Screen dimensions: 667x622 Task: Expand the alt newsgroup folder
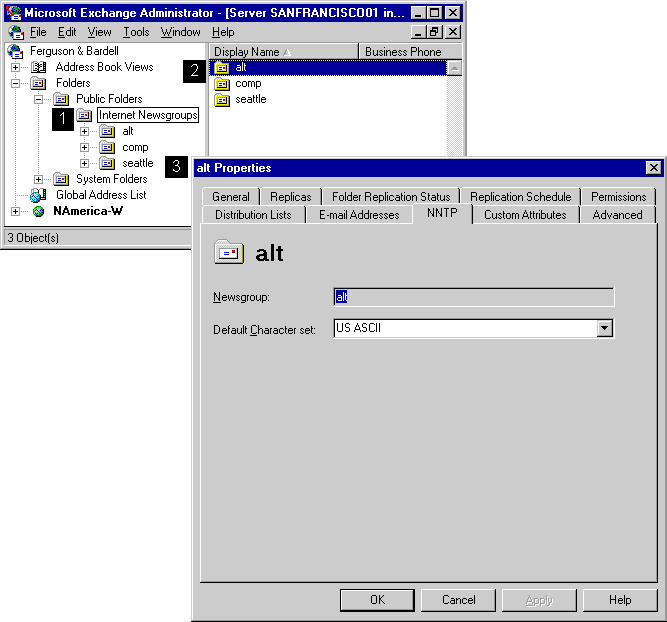pyautogui.click(x=84, y=131)
